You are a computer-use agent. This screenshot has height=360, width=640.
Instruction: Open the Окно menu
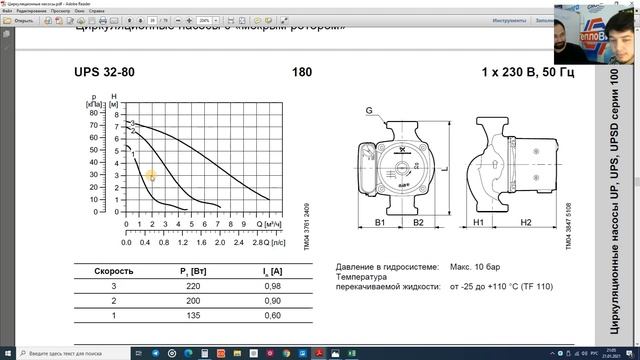tap(80, 11)
